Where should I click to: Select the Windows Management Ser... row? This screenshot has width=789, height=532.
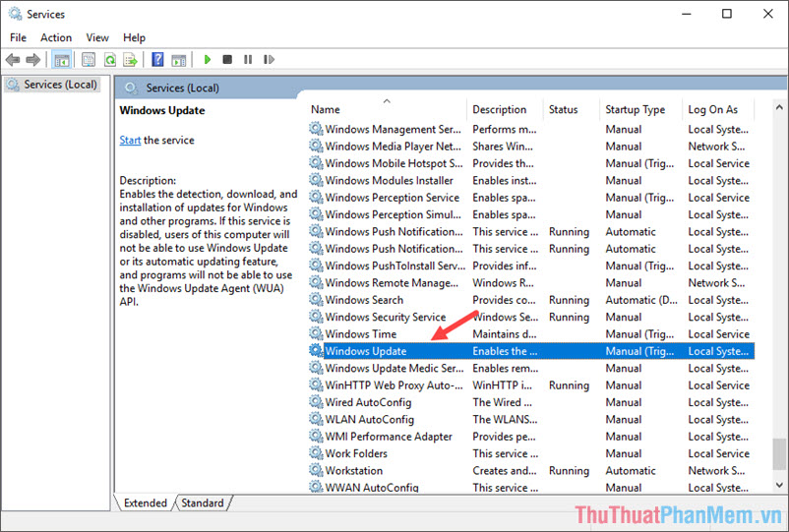click(x=531, y=129)
